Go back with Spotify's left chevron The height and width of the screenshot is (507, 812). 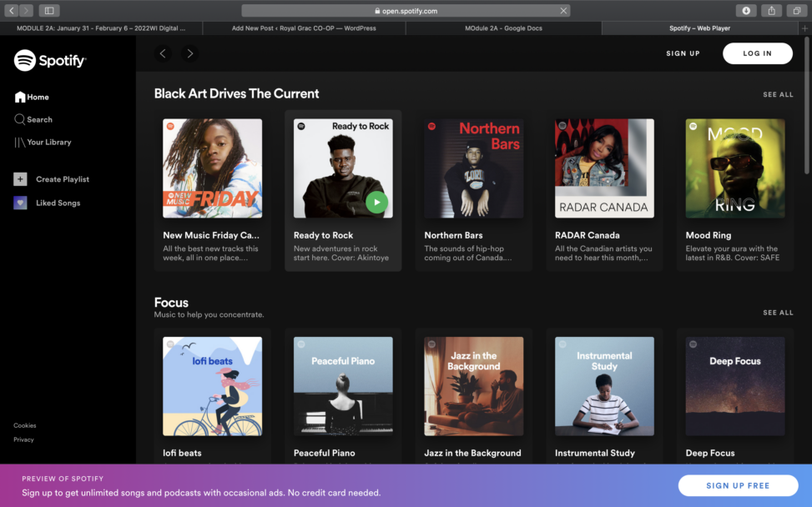pyautogui.click(x=163, y=53)
